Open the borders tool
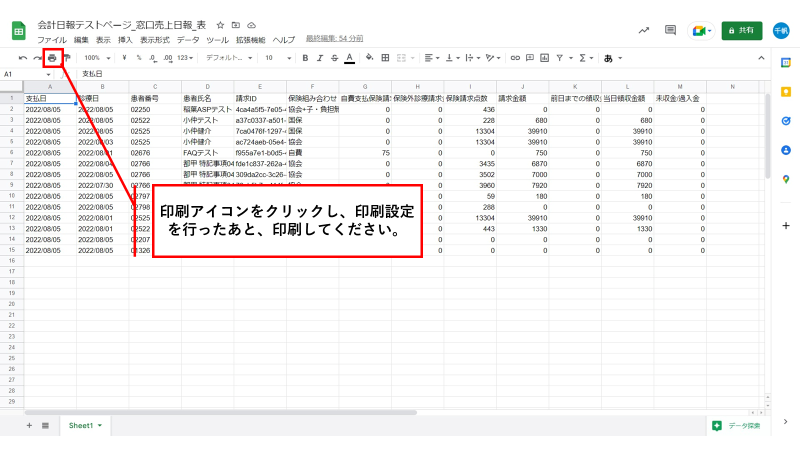This screenshot has width=800, height=450. [x=385, y=58]
